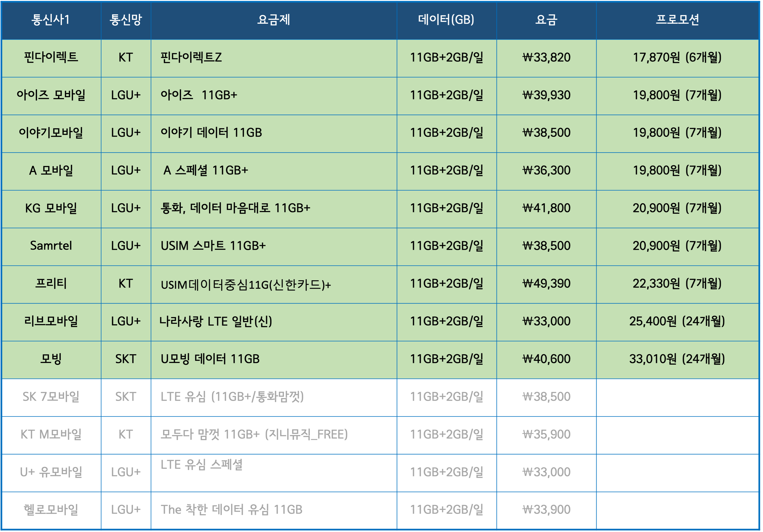
Task: Click the 통신망 column header
Action: tap(126, 20)
